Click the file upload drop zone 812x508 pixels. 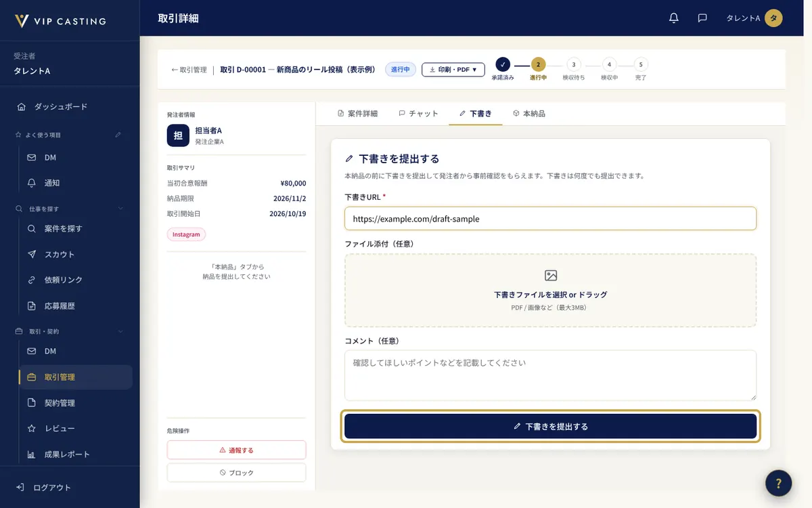click(550, 291)
